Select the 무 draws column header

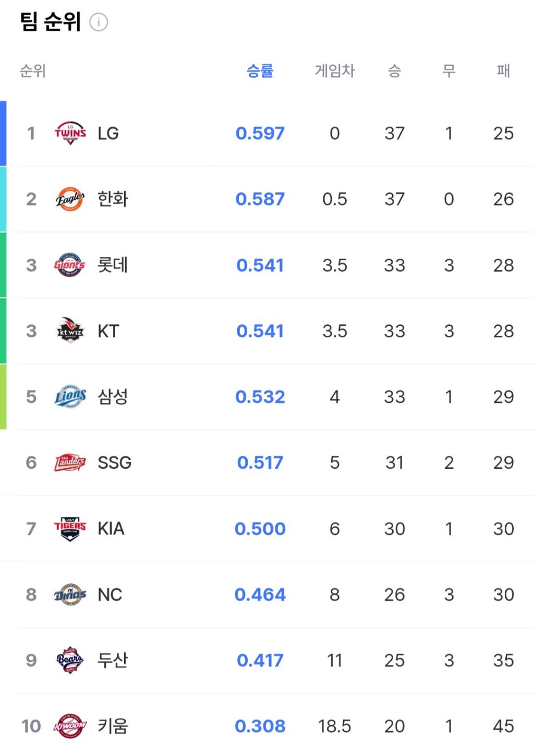449,71
